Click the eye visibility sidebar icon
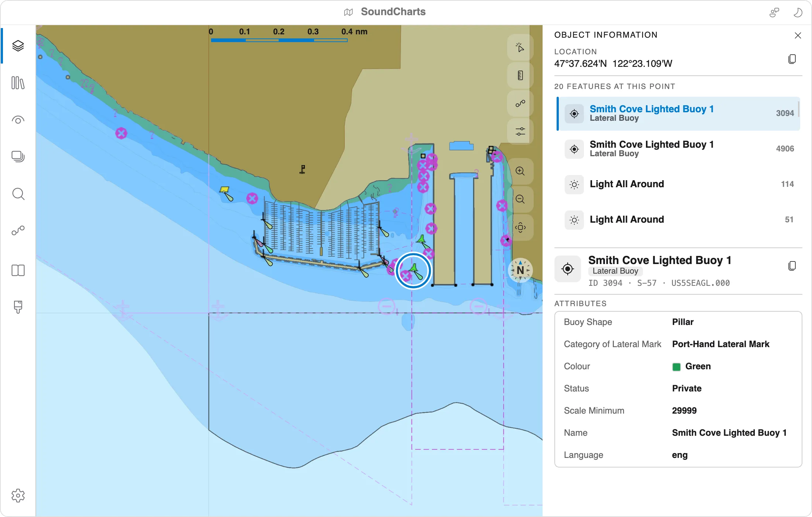812x517 pixels. (x=18, y=120)
